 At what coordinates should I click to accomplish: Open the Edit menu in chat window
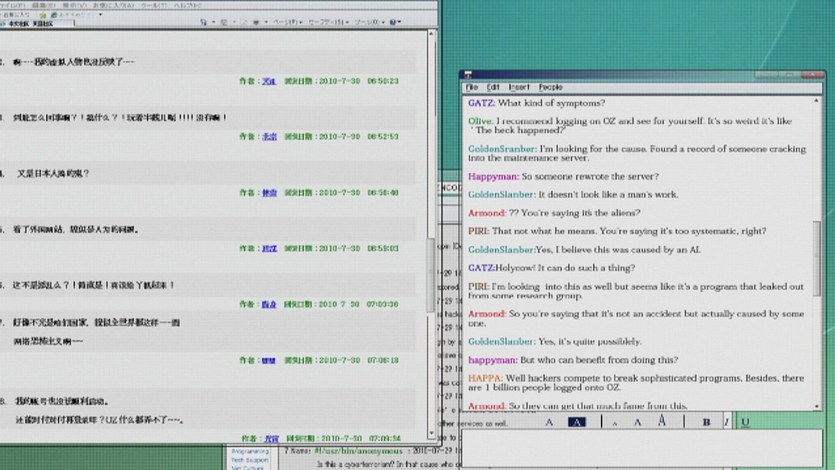point(494,88)
